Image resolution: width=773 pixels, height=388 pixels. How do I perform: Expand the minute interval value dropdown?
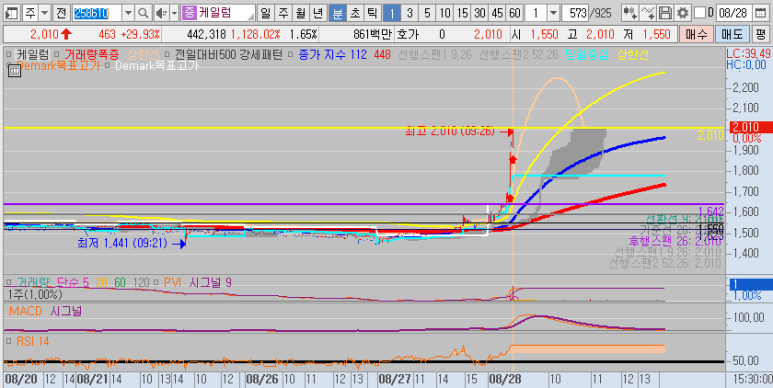coord(554,13)
